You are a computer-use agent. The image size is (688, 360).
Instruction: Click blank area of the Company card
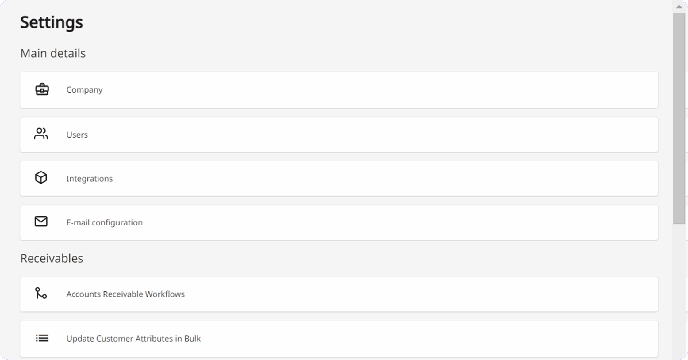pos(377,90)
